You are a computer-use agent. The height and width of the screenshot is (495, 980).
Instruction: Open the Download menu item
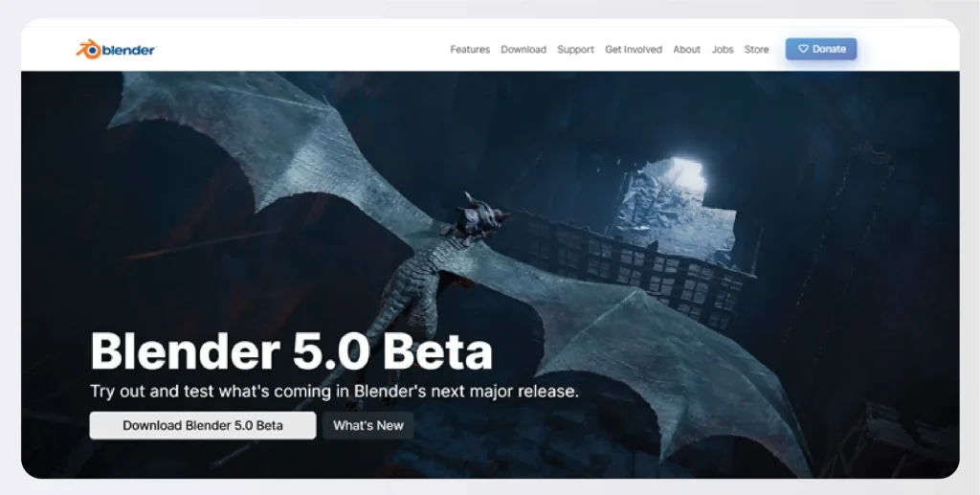[x=523, y=50]
